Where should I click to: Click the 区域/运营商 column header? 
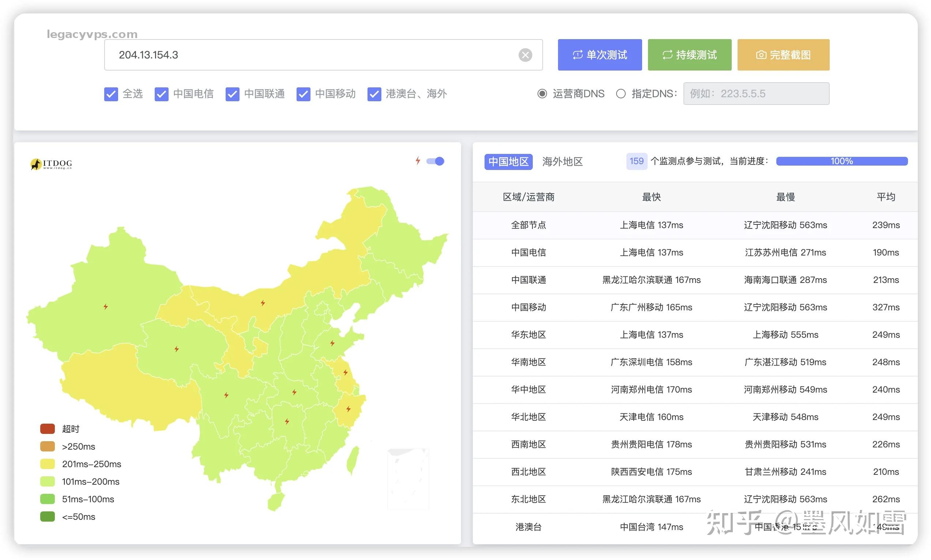528,197
